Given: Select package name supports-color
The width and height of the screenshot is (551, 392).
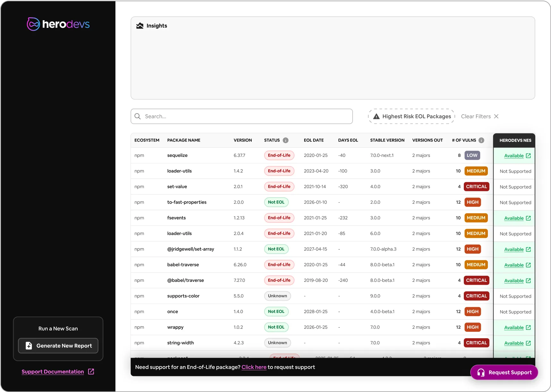Looking at the screenshot, I should click(183, 296).
